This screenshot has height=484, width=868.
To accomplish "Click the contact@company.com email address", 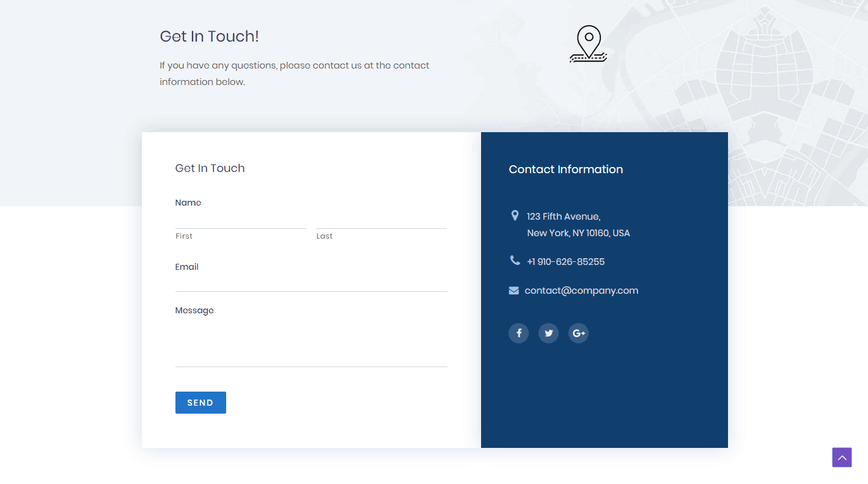I will (581, 291).
